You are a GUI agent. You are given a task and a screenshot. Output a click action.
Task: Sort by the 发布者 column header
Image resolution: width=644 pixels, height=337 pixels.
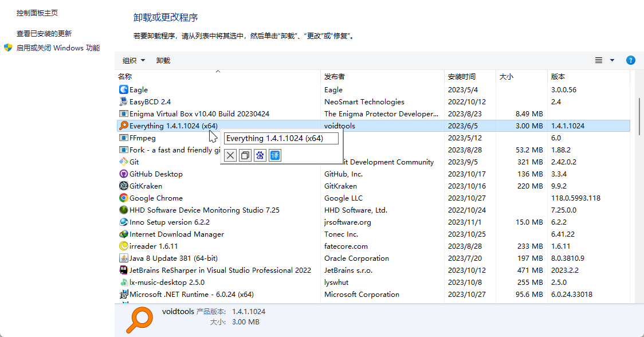click(382, 76)
